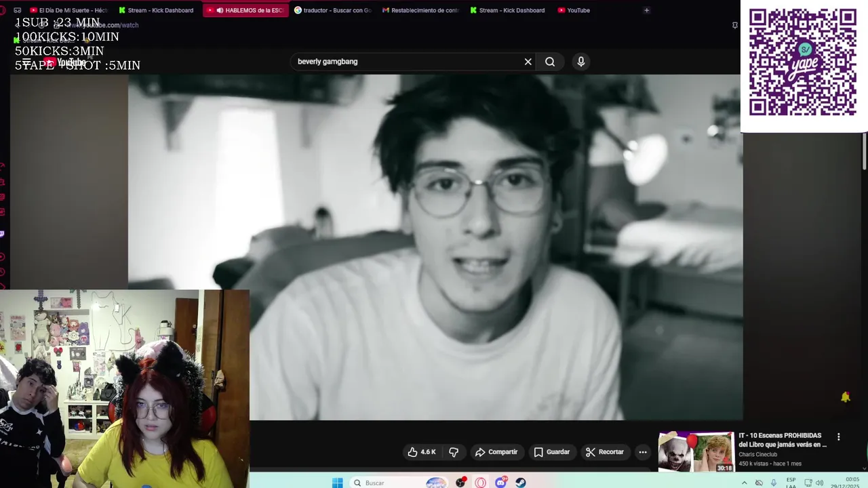Click the display network tray icon
This screenshot has height=488, width=868.
(808, 483)
